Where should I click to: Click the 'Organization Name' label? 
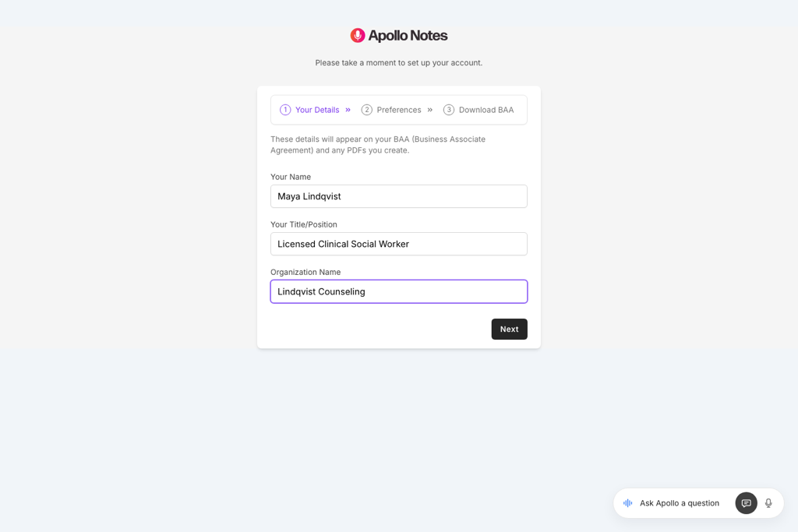point(305,272)
